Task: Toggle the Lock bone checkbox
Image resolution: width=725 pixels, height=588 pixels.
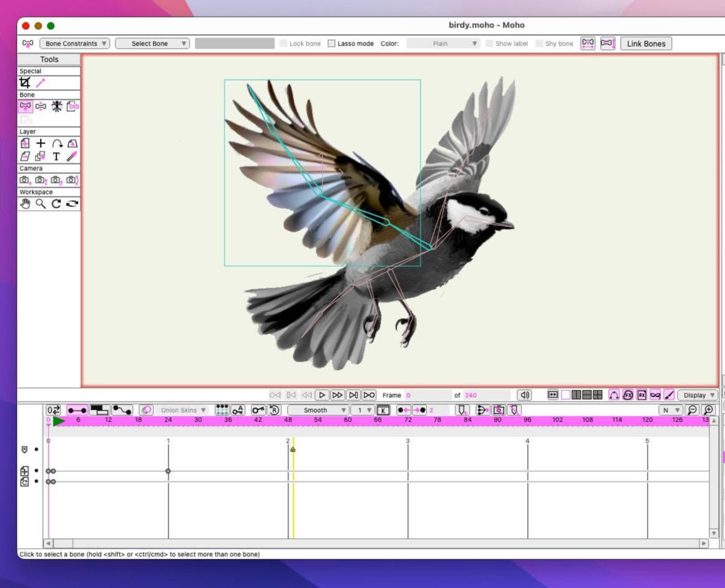Action: click(283, 44)
